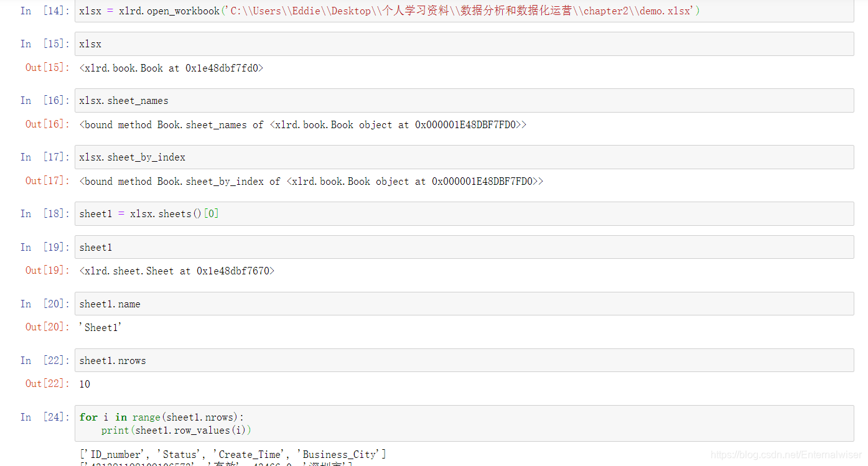The height and width of the screenshot is (466, 868).
Task: Click the Out[20] prompt label
Action: 47,327
